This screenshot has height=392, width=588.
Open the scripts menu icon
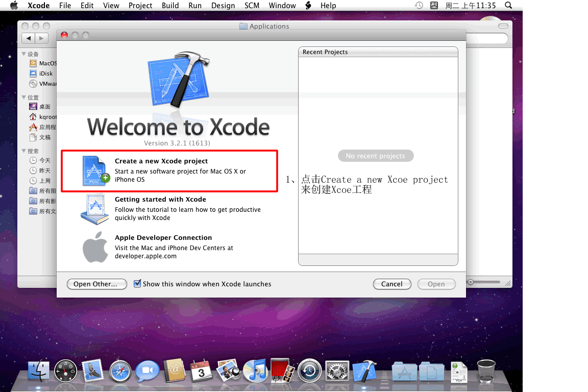click(308, 5)
